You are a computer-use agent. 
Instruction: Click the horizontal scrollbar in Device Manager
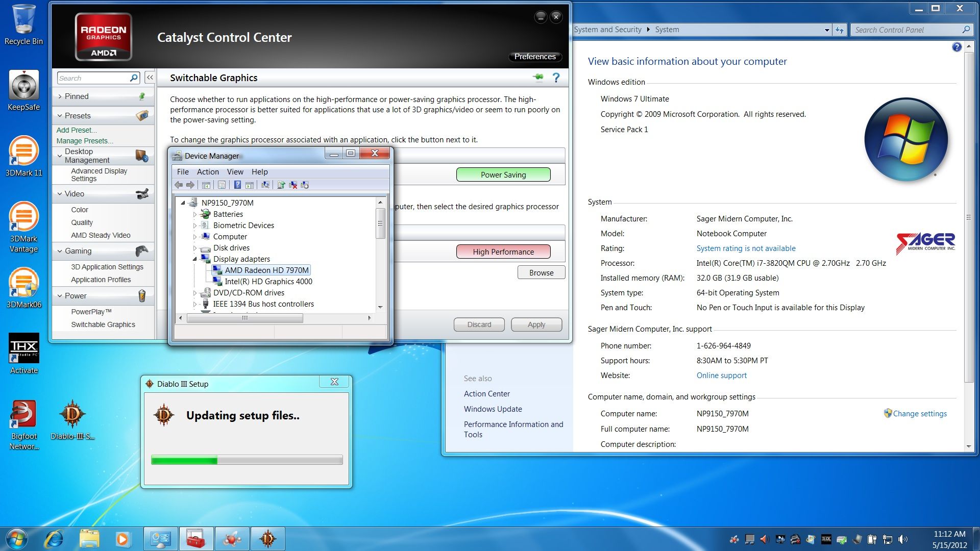(275, 318)
